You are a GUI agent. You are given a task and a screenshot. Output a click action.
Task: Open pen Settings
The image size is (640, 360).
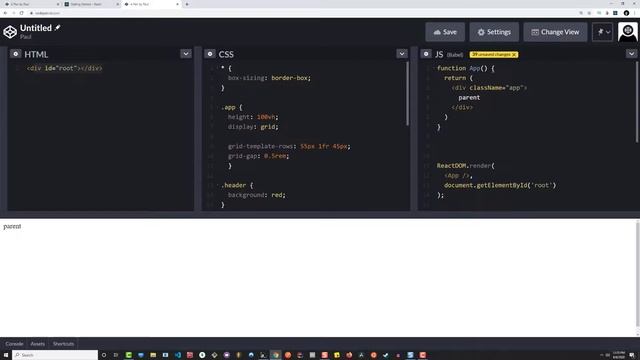pyautogui.click(x=494, y=32)
